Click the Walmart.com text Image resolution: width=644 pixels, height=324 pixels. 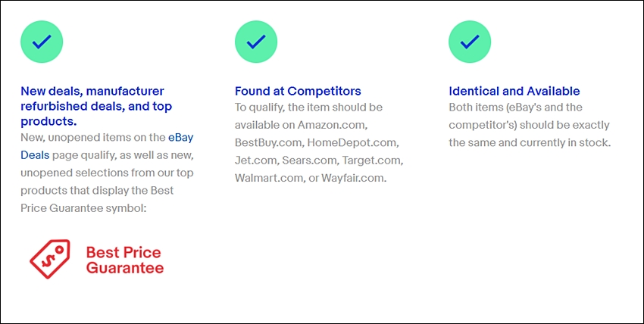coord(267,179)
